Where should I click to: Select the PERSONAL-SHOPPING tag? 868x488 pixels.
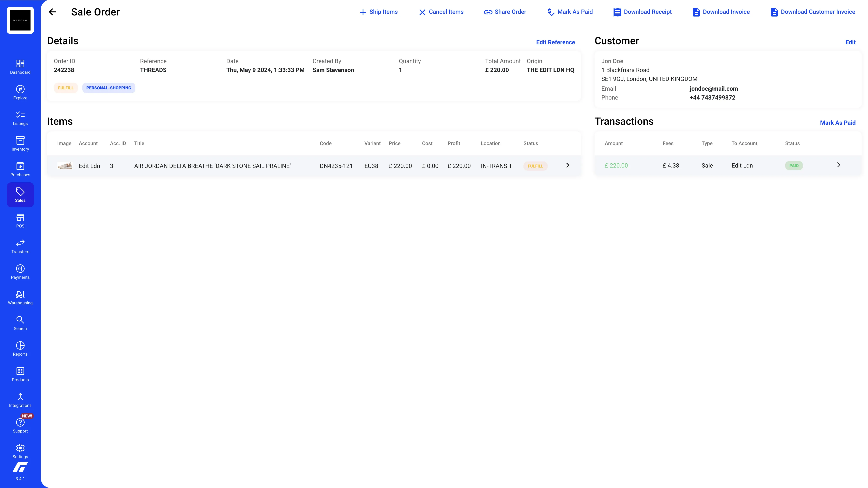(x=108, y=88)
